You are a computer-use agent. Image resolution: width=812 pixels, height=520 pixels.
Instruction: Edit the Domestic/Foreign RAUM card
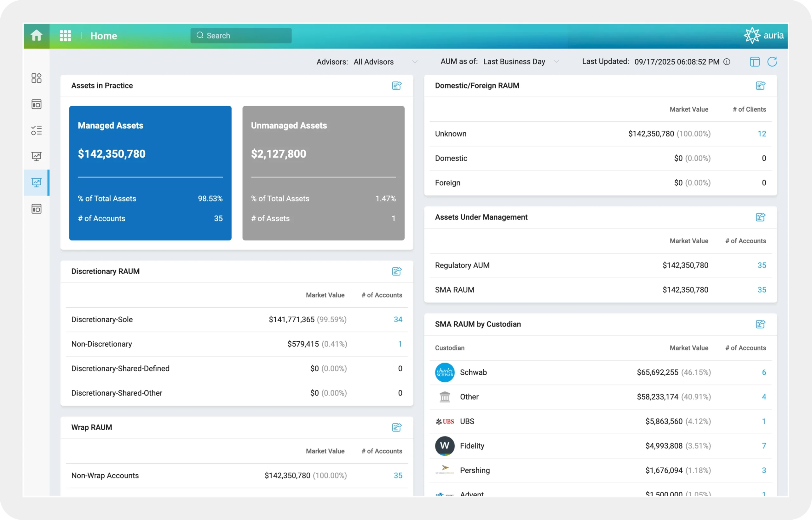[x=760, y=85]
